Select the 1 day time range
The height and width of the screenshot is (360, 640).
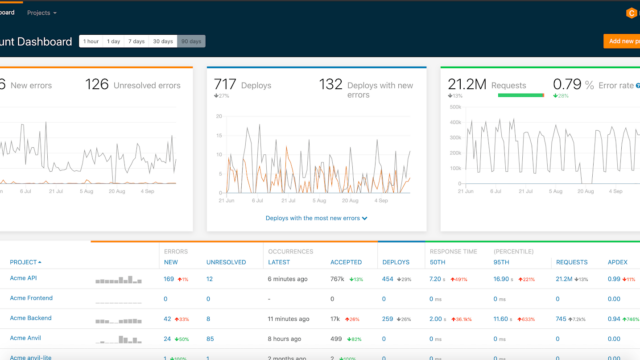tap(113, 41)
